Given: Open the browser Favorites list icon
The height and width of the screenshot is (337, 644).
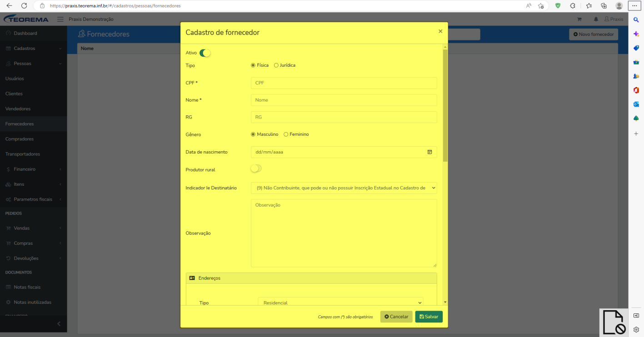Looking at the screenshot, I should pyautogui.click(x=589, y=6).
